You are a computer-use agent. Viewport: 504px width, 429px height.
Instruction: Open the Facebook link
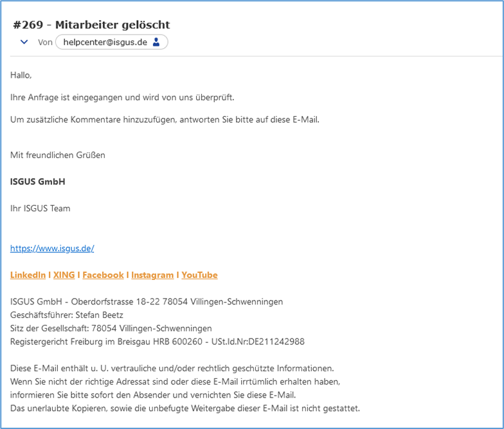pos(103,275)
